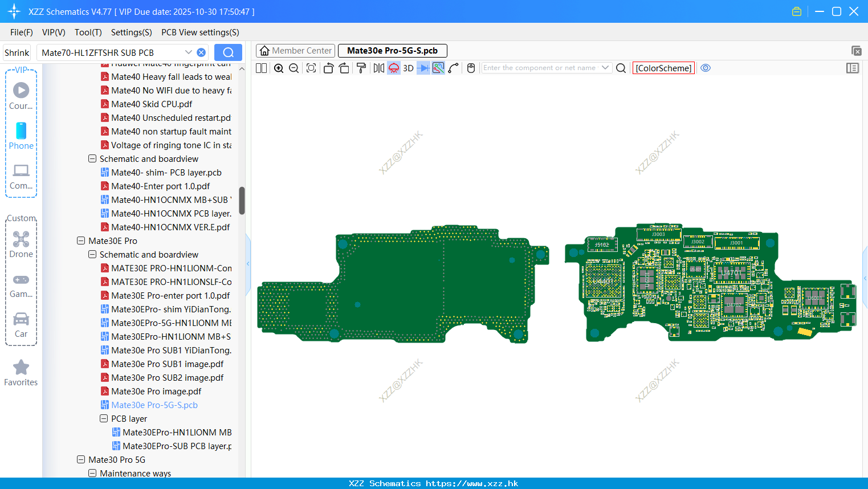The image size is (868, 489).
Task: Click the U4701 chip on board
Action: click(732, 273)
